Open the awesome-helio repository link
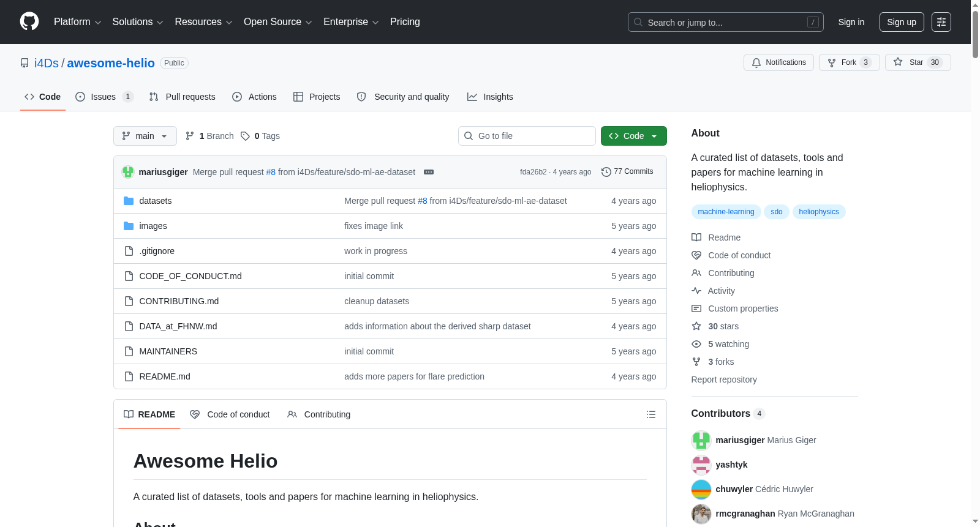Image resolution: width=980 pixels, height=527 pixels. [x=111, y=63]
